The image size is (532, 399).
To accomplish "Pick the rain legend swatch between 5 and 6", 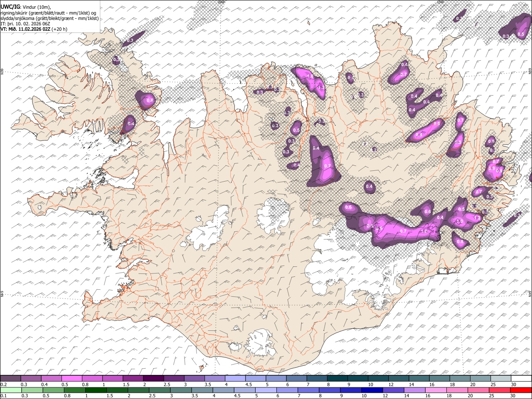I will pyautogui.click(x=266, y=390).
